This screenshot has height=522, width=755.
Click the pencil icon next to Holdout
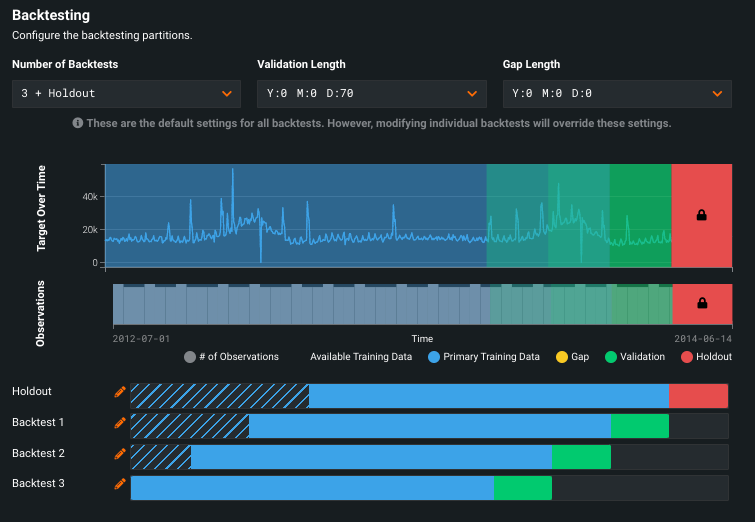120,392
